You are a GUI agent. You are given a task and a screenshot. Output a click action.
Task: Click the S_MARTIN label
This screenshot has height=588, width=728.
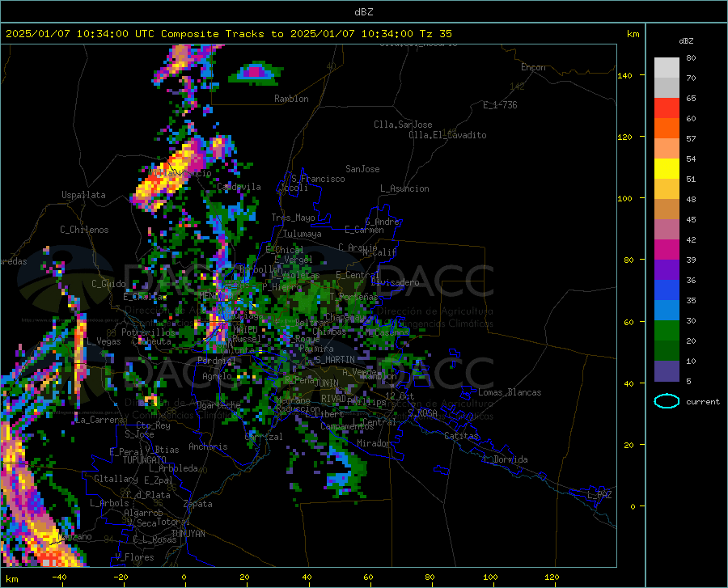pyautogui.click(x=335, y=360)
